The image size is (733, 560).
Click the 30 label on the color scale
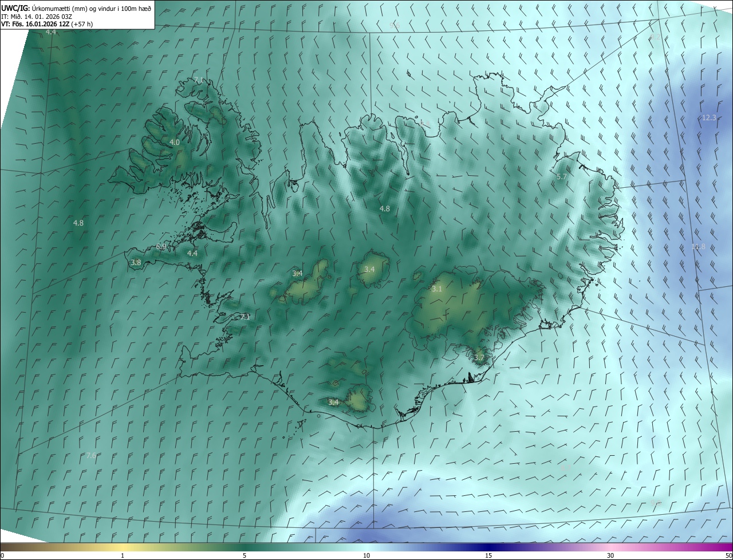(610, 555)
